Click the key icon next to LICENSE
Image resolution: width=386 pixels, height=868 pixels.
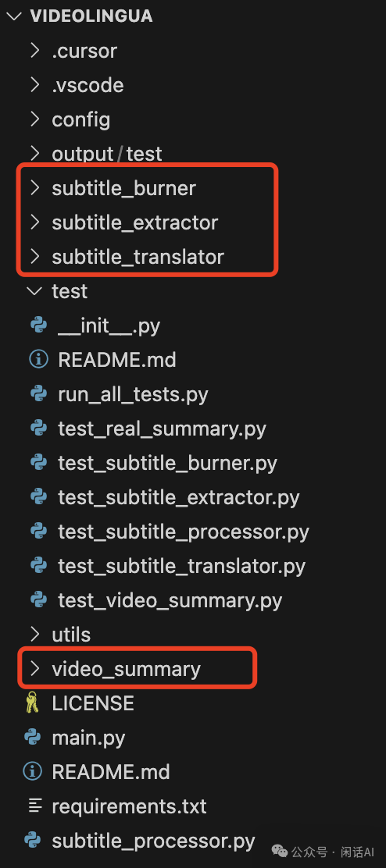[x=33, y=703]
